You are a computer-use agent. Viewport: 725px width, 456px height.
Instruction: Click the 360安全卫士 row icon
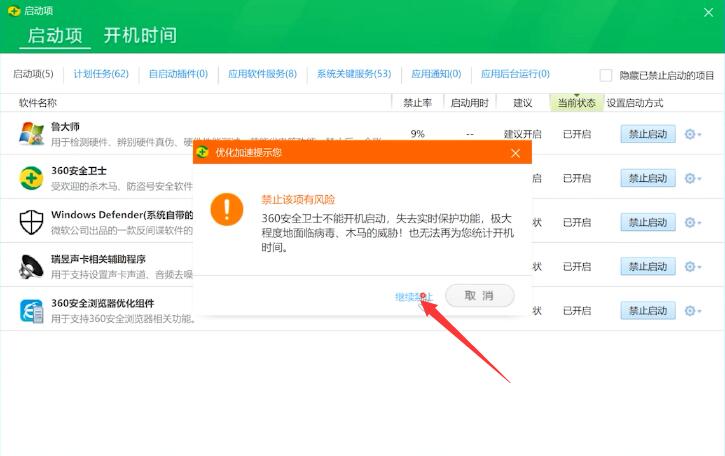point(31,178)
